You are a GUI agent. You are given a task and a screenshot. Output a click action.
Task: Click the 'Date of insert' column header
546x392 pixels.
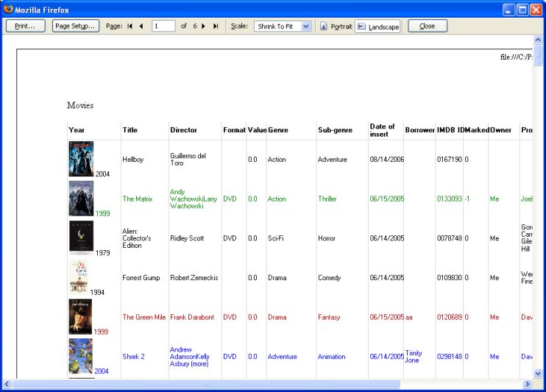382,130
